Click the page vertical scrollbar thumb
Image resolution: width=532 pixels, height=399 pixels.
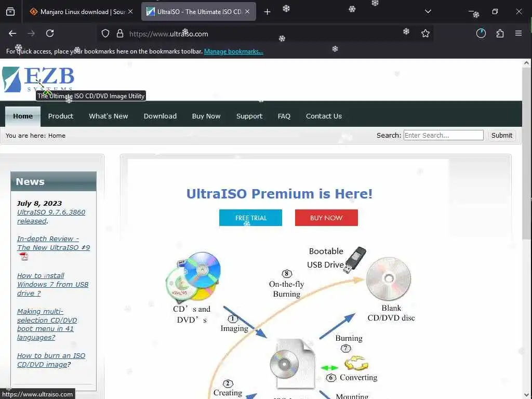pos(526,153)
